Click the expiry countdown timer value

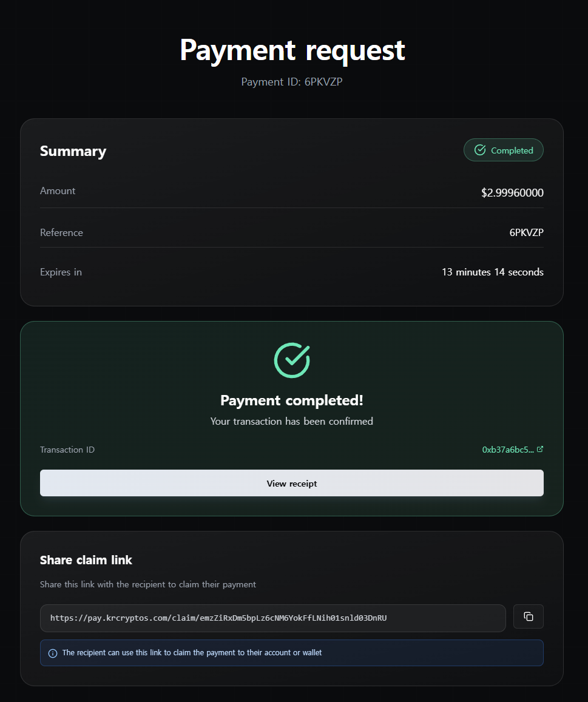[492, 272]
